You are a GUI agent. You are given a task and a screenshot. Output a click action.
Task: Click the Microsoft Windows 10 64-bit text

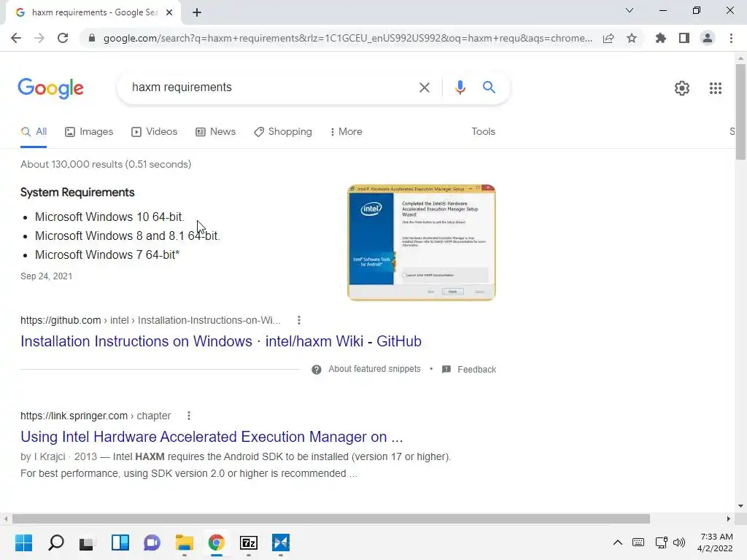109,217
